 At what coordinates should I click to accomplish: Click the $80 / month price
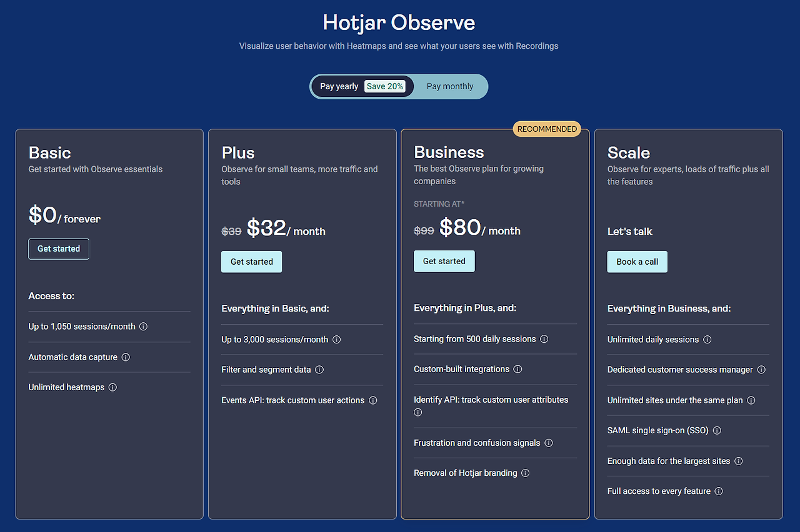pos(480,227)
